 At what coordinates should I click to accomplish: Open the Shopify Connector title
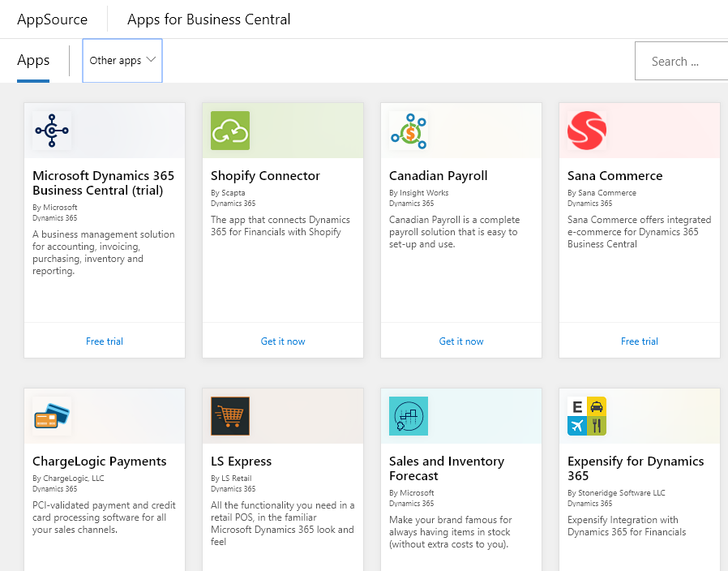(266, 176)
